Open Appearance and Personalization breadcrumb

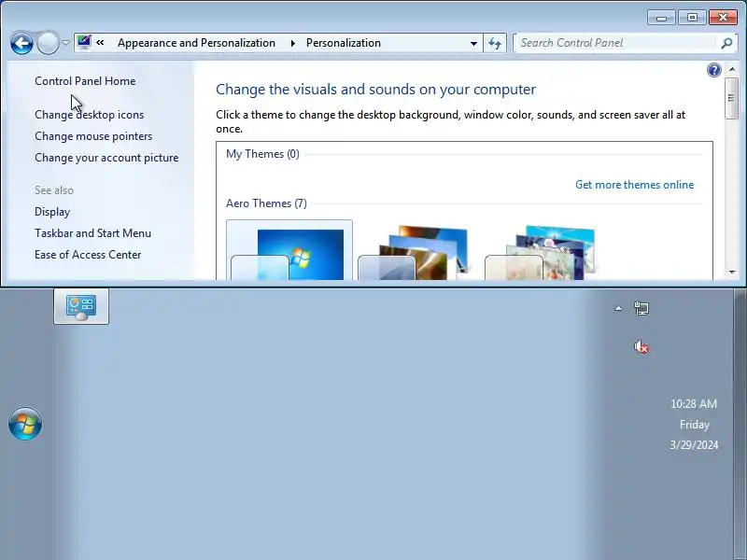(196, 43)
